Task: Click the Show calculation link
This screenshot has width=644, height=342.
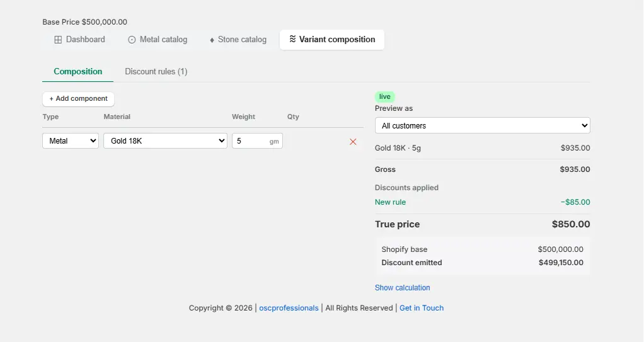Action: [403, 288]
